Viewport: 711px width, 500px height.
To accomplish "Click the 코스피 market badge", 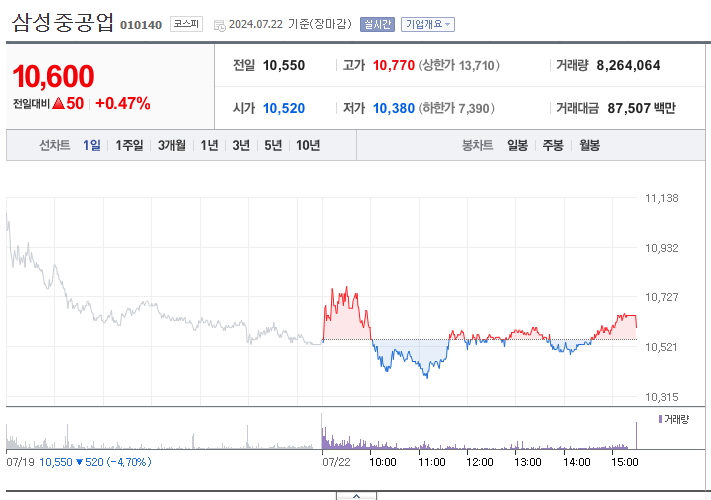I will tap(186, 24).
